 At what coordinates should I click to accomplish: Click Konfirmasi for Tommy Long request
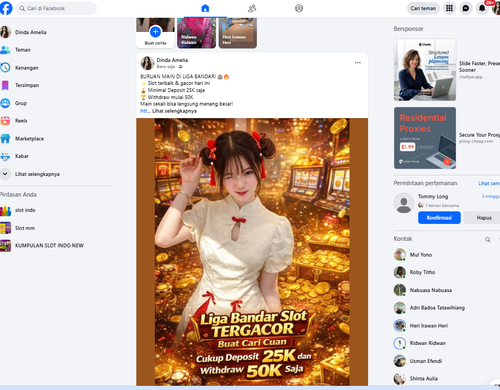(439, 218)
